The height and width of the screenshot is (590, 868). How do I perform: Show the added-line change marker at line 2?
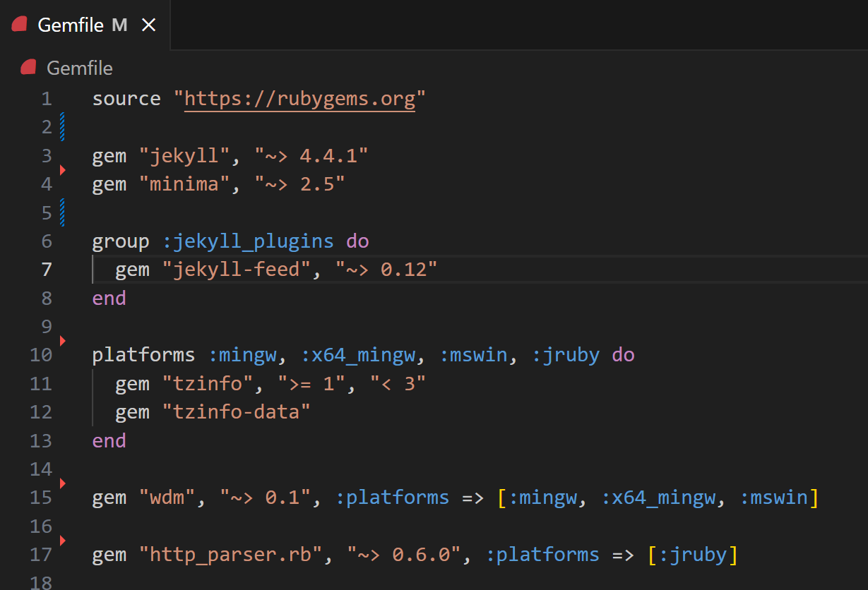pos(63,127)
